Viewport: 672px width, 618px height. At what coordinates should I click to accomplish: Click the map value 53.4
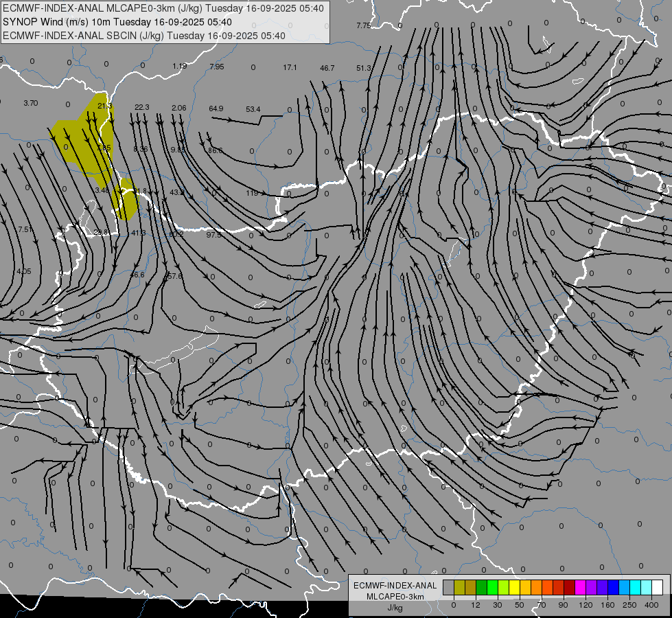(x=253, y=109)
